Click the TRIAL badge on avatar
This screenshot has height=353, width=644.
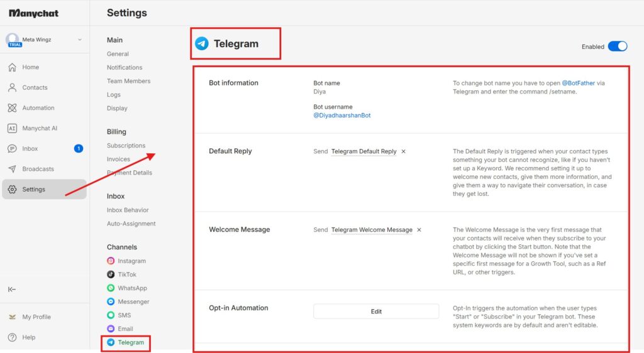(x=15, y=44)
